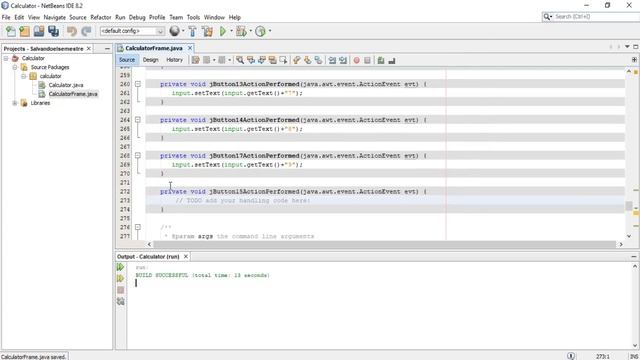Switch to the History view button
The image size is (640, 360).
click(174, 60)
